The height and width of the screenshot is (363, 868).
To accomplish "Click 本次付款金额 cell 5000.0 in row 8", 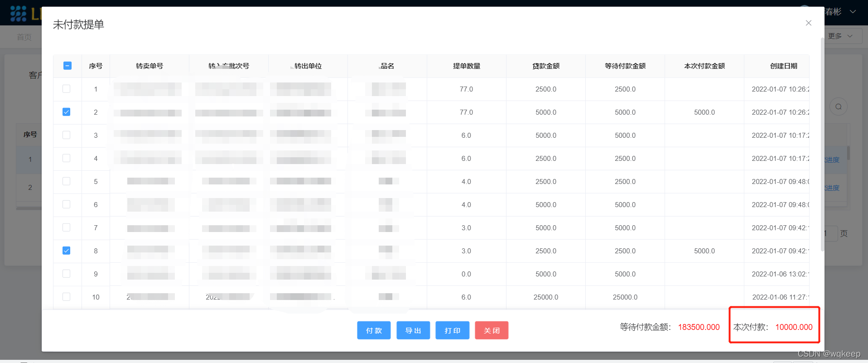I will [704, 251].
